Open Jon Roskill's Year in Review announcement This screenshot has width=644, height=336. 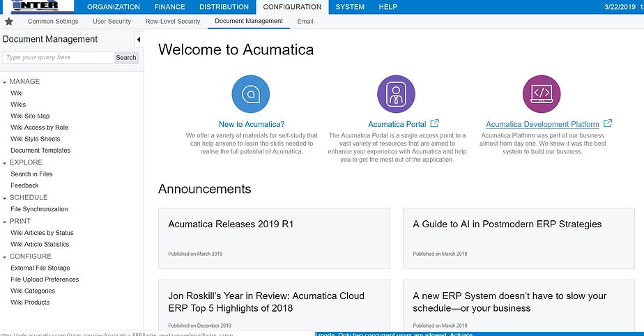click(274, 306)
